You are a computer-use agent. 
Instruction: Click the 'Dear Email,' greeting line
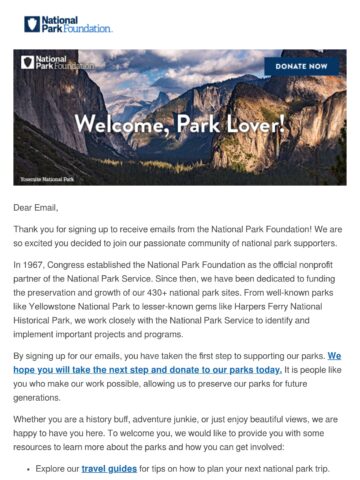pyautogui.click(x=36, y=208)
